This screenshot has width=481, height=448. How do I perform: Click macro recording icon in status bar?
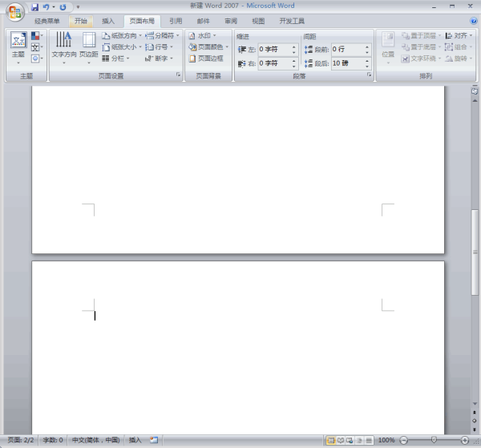(x=154, y=440)
